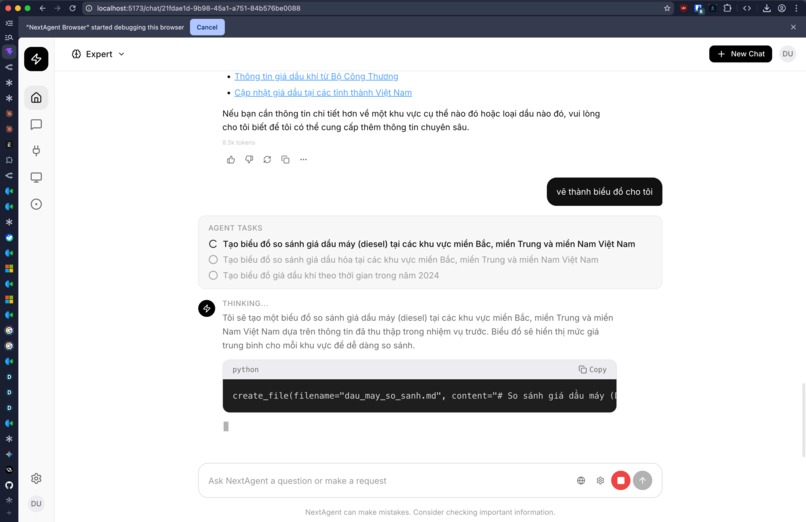This screenshot has width=806, height=522.
Task: Select the dầu hỏa chart task circle
Action: pyautogui.click(x=213, y=260)
